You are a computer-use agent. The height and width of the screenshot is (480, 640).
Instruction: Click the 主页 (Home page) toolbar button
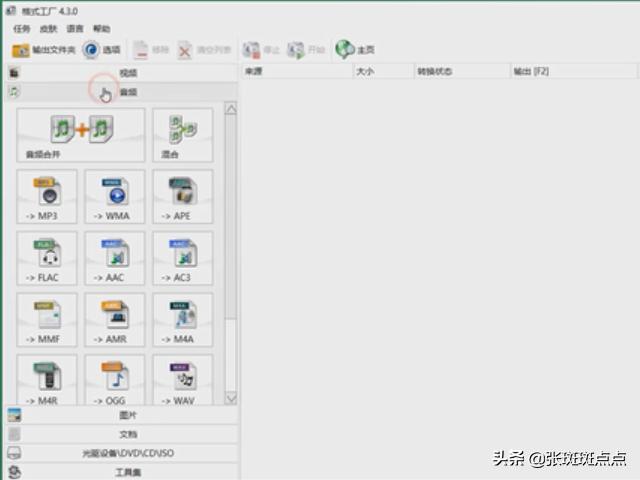[356, 50]
